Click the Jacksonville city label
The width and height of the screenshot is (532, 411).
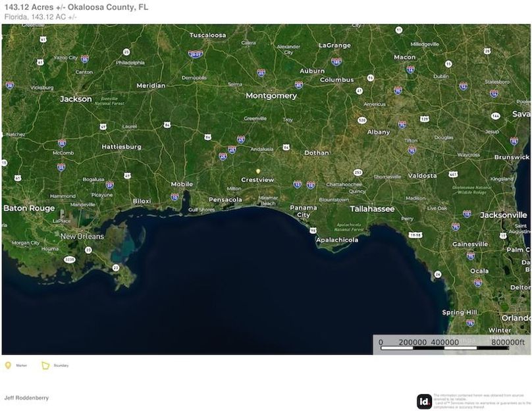[504, 215]
